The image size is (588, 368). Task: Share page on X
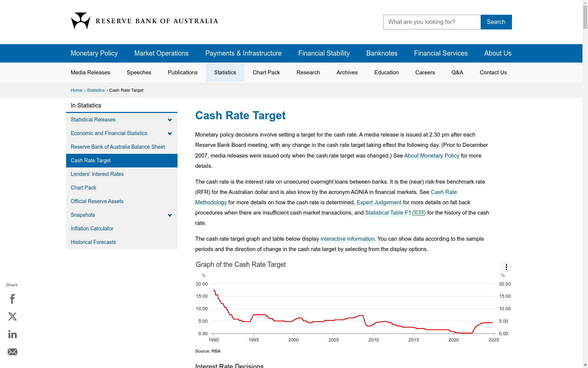coord(12,316)
